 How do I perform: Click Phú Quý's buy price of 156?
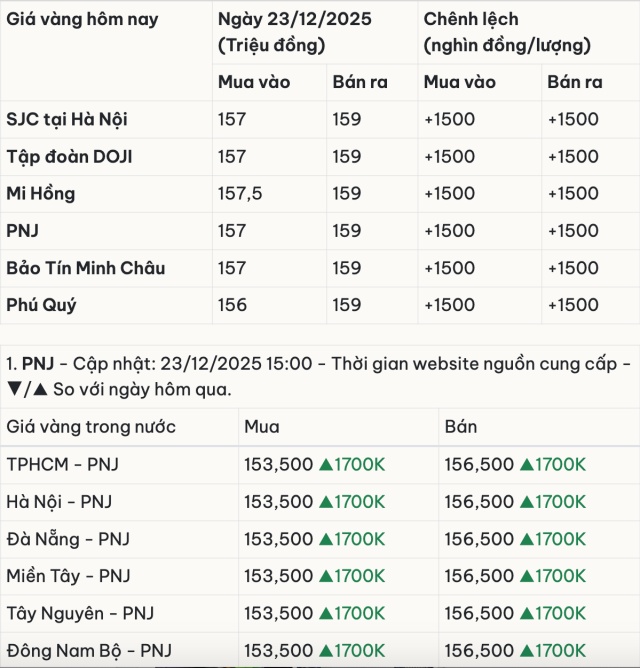232,305
